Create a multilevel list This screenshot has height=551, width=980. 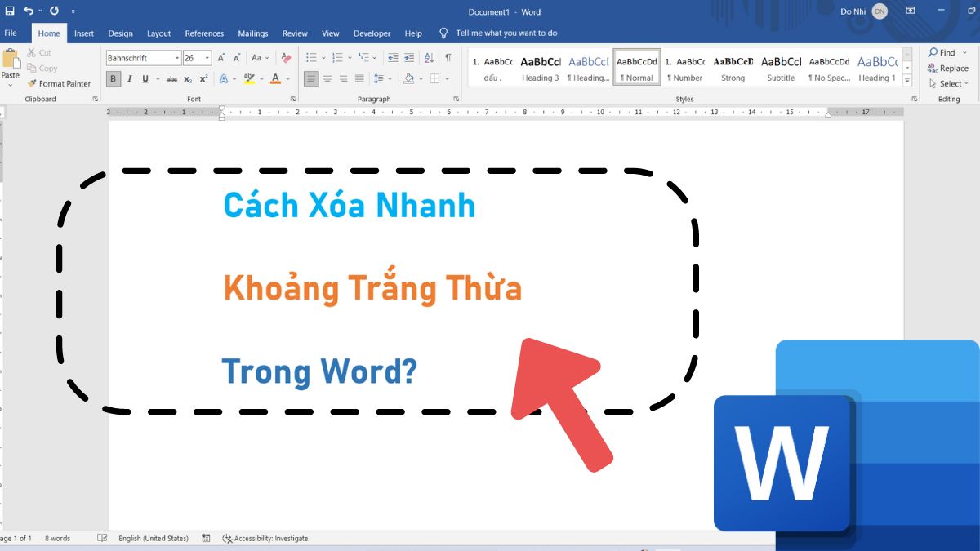tap(363, 58)
